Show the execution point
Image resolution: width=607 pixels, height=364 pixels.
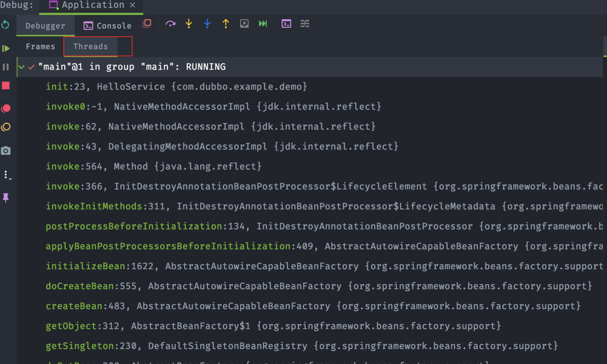point(147,24)
